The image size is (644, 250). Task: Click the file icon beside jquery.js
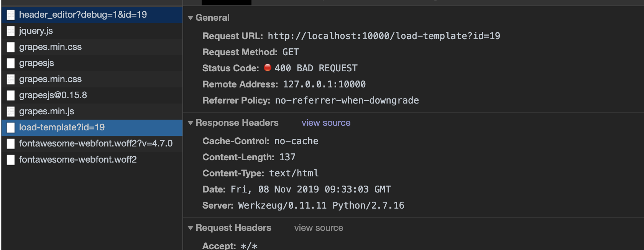click(x=10, y=31)
